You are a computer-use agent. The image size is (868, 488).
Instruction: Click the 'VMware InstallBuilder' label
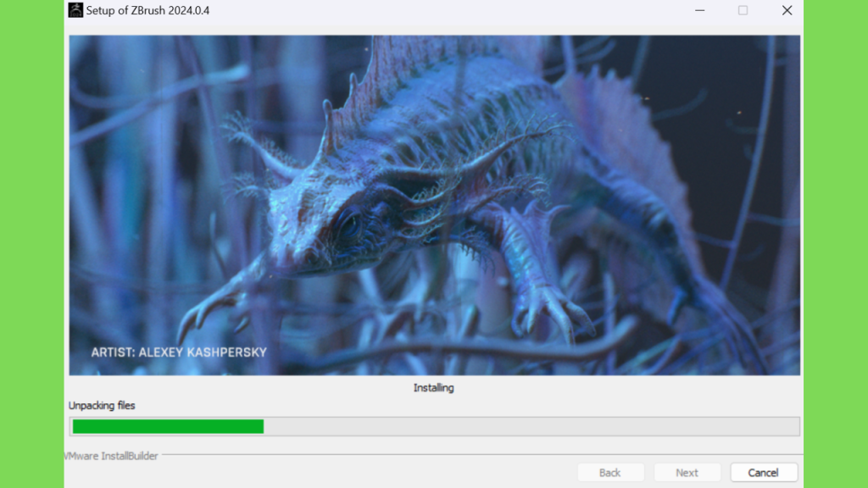(x=111, y=456)
